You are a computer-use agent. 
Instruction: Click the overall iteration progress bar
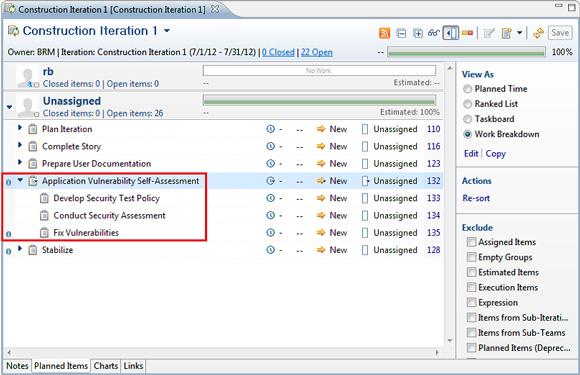pos(466,52)
